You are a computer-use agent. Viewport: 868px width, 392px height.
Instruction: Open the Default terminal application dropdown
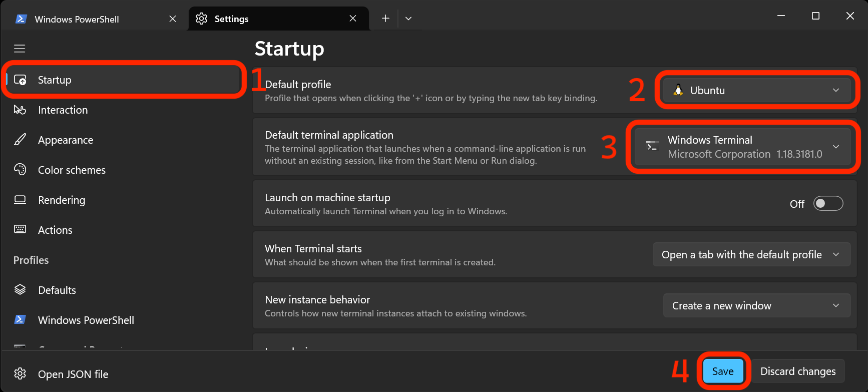click(x=742, y=147)
